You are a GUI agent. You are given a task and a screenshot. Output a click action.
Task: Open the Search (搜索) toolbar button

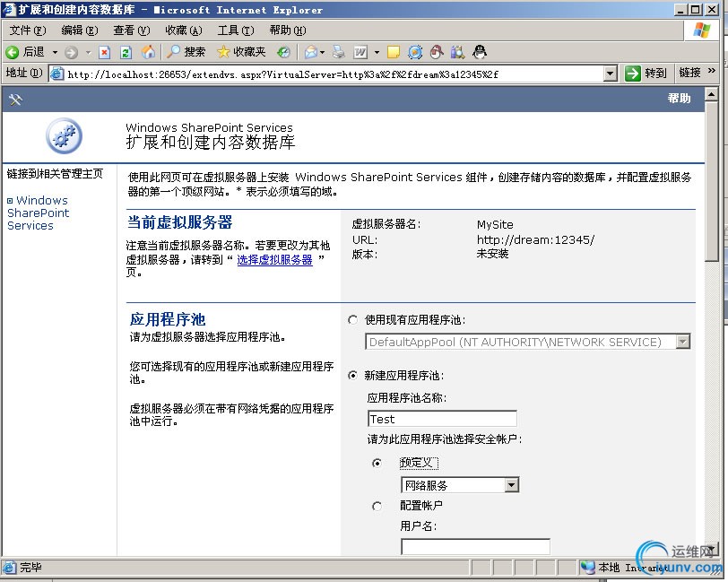pos(186,51)
